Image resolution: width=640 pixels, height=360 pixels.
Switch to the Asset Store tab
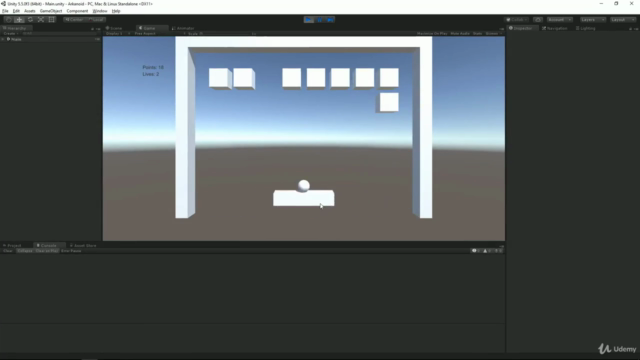pos(83,245)
